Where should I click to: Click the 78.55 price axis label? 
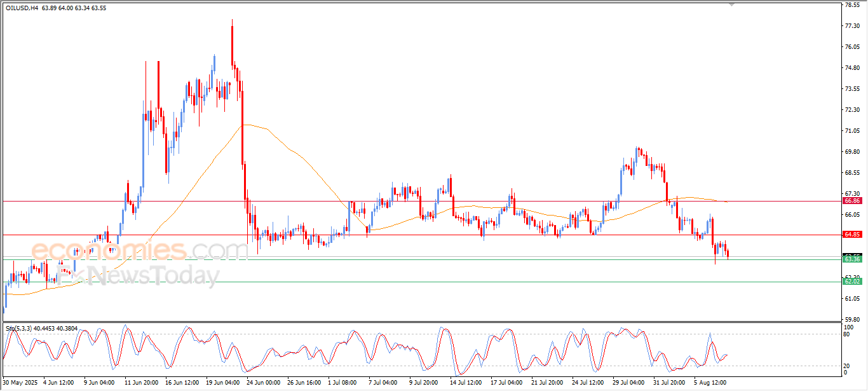tap(851, 5)
